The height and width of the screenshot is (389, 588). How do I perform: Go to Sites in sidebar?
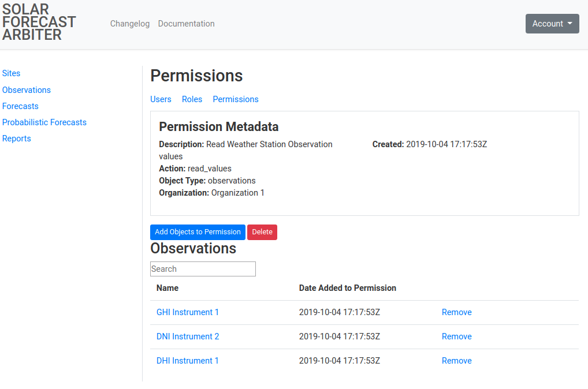11,73
